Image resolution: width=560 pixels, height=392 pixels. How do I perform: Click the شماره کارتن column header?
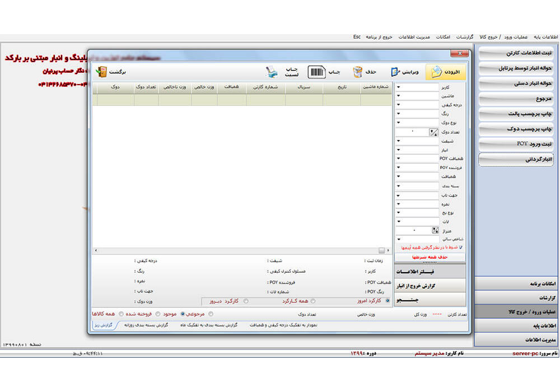pyautogui.click(x=265, y=87)
